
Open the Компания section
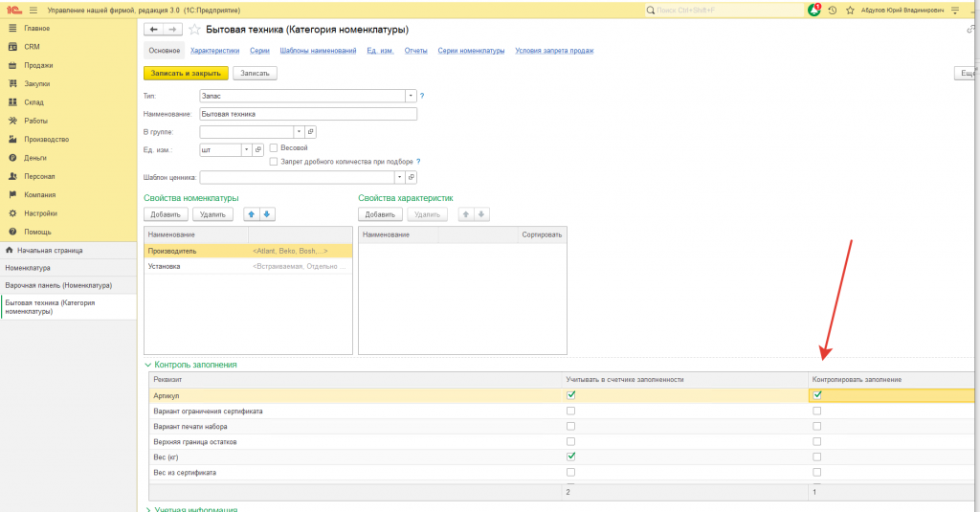40,195
